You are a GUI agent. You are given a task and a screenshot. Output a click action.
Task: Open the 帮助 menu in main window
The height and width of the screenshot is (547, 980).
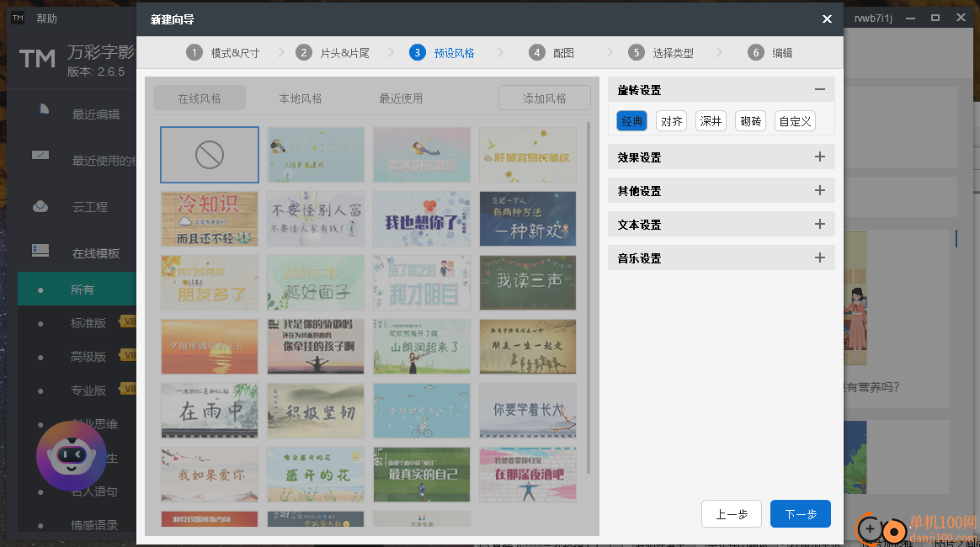(x=47, y=19)
